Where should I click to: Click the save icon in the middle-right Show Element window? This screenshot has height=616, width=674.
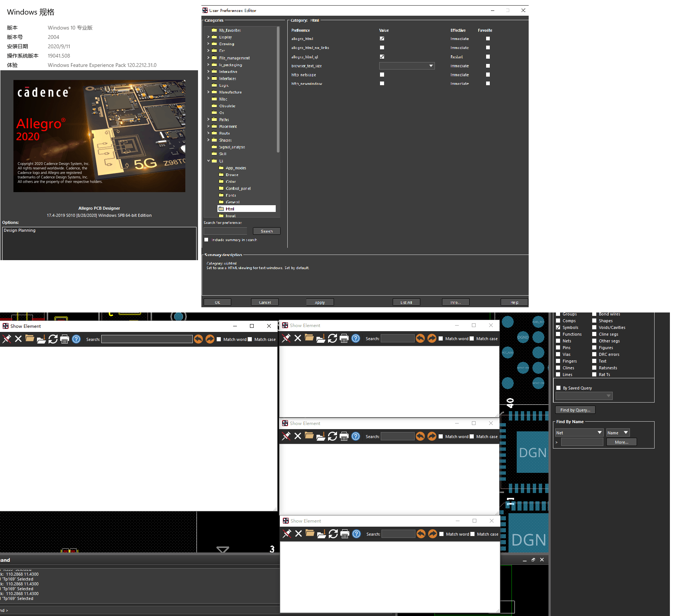point(321,436)
